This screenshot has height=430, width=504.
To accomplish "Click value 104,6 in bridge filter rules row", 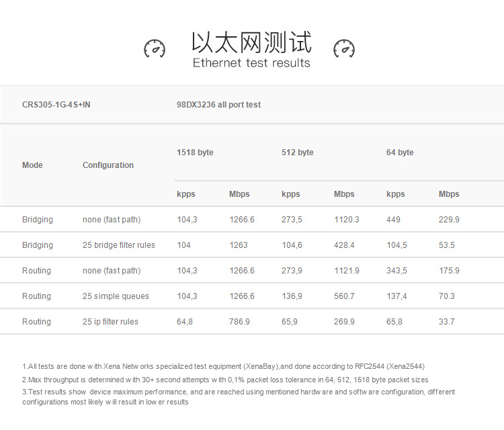I will pyautogui.click(x=292, y=245).
